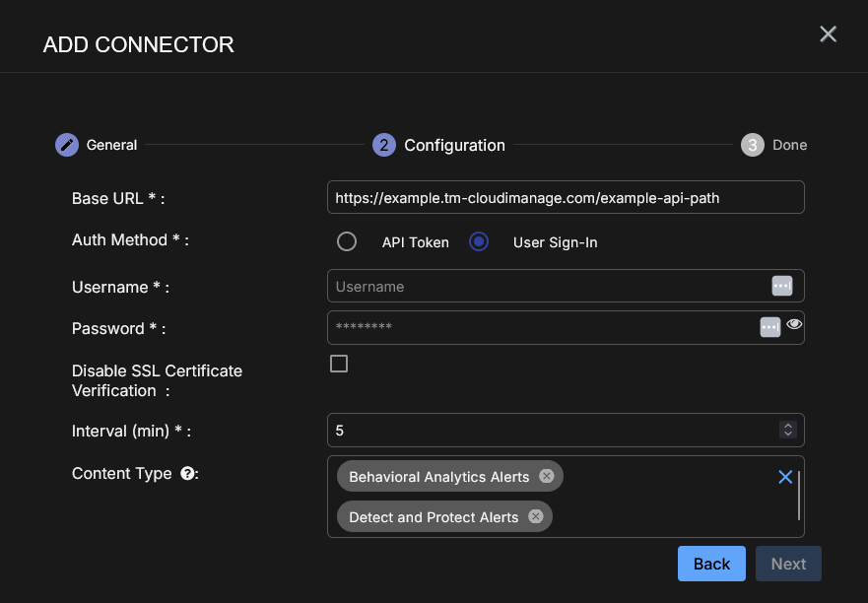Screen dimensions: 868x603
Task: Click the Configuration step 2 circle
Action: [383, 145]
